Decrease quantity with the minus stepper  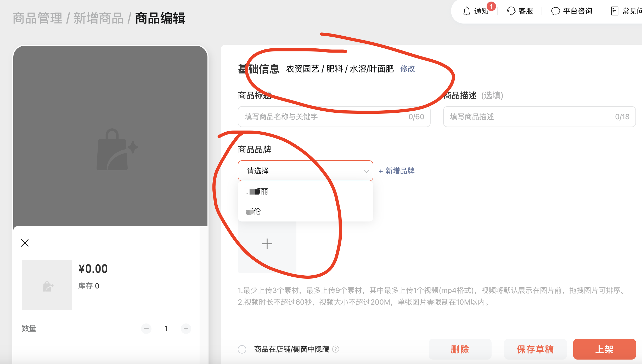point(146,329)
